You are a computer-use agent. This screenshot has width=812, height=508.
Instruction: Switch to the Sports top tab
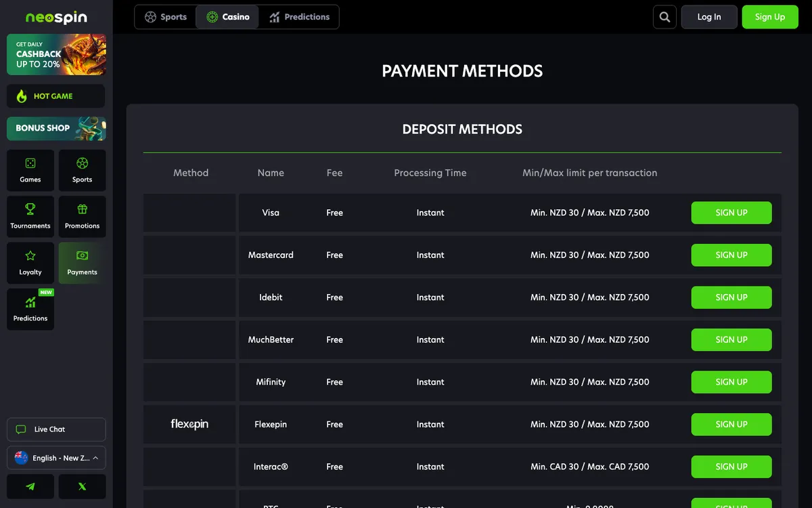pos(166,17)
